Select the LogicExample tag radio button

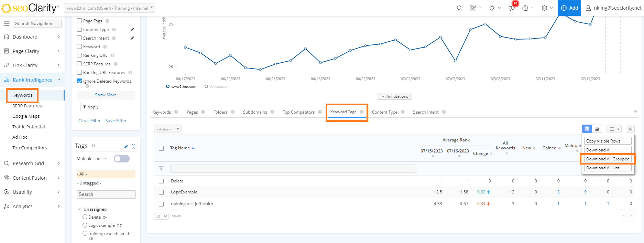tap(85, 225)
